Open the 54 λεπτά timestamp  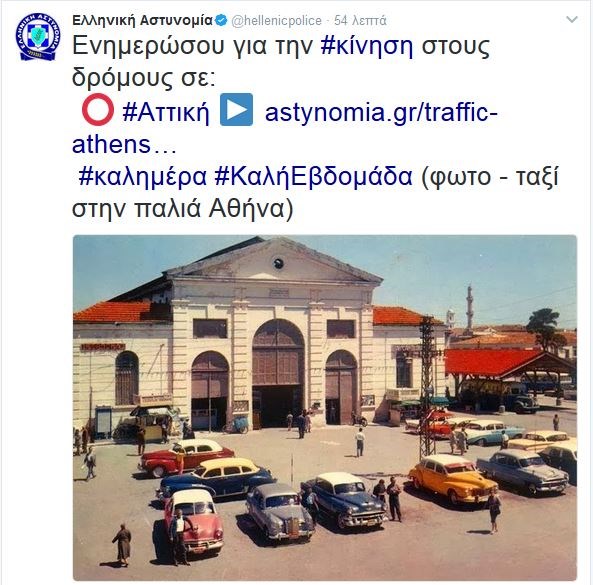(x=360, y=20)
